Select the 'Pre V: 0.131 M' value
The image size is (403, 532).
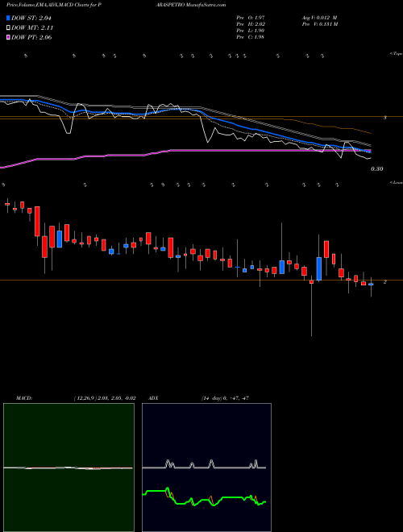coord(319,24)
